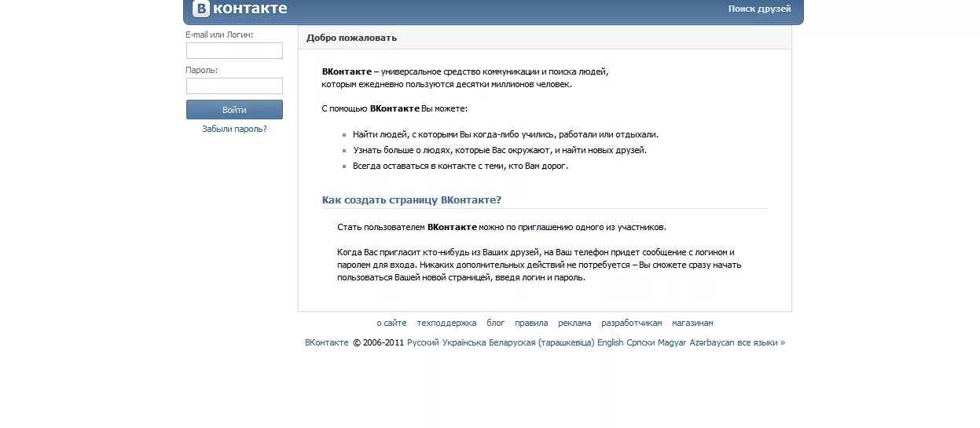The height and width of the screenshot is (428, 980).
Task: Click the line starting Всегда оставаться в контакте
Action: [461, 166]
